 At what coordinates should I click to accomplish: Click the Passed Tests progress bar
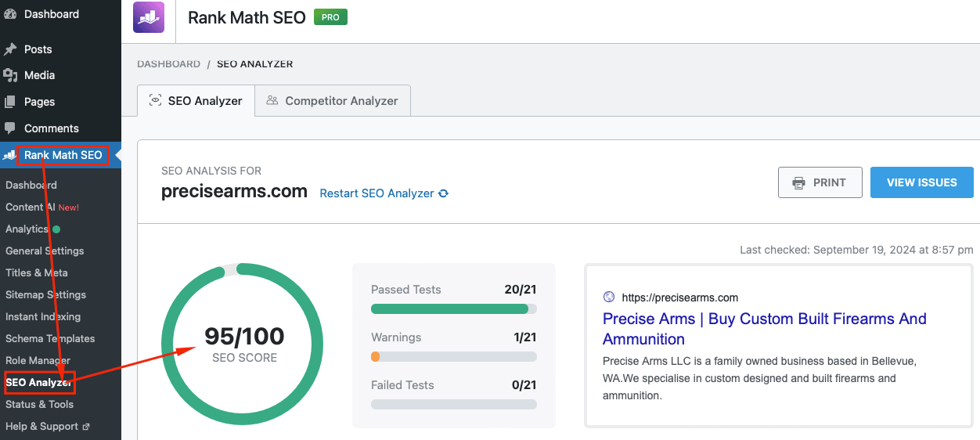(453, 308)
